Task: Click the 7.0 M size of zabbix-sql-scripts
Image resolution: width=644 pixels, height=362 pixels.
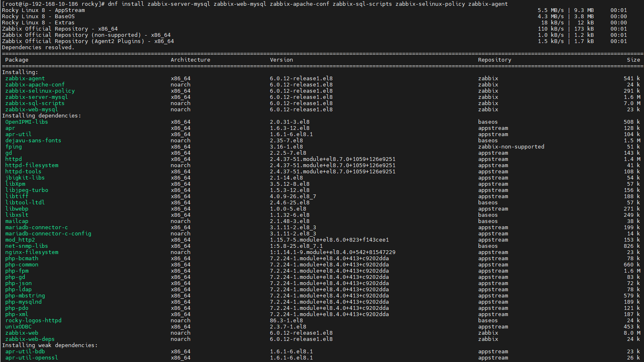Action: [x=632, y=103]
